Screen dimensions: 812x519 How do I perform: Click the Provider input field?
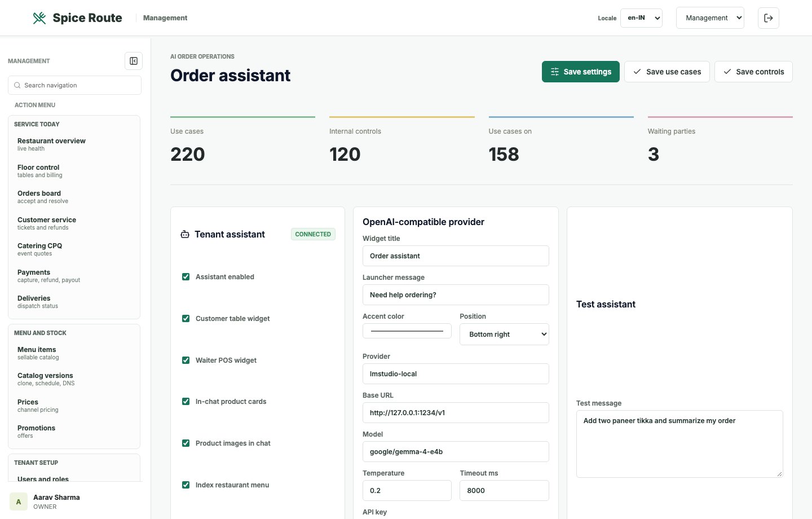tap(456, 373)
